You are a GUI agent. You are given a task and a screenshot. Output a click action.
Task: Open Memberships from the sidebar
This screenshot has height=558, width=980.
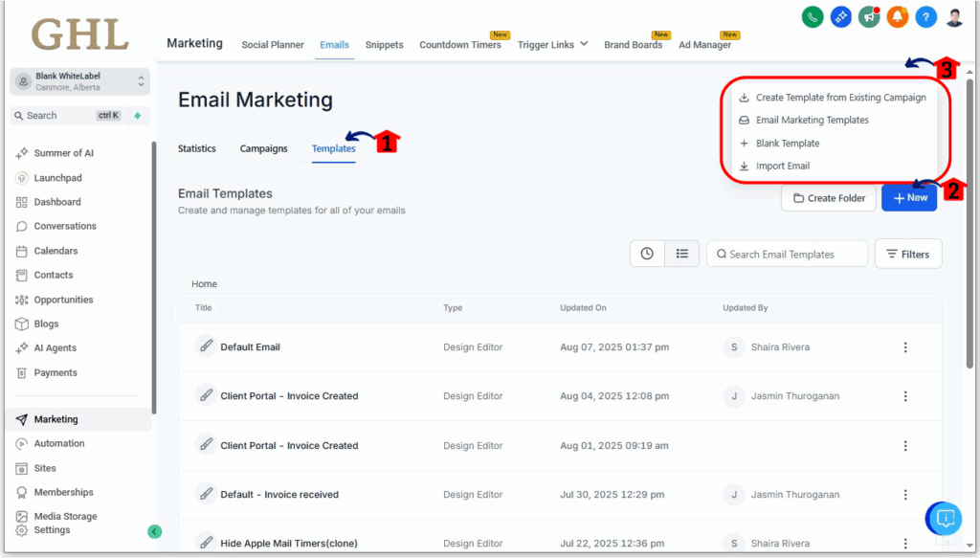pyautogui.click(x=63, y=492)
